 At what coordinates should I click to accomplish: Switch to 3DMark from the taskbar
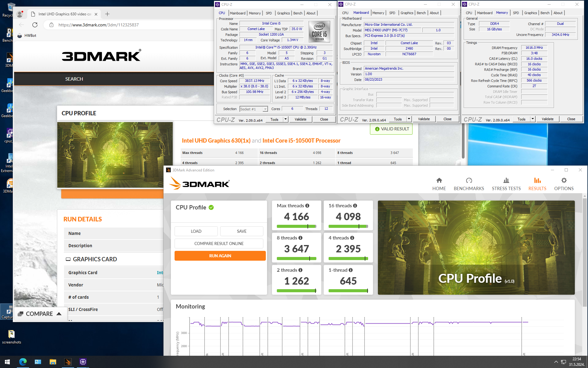point(68,362)
